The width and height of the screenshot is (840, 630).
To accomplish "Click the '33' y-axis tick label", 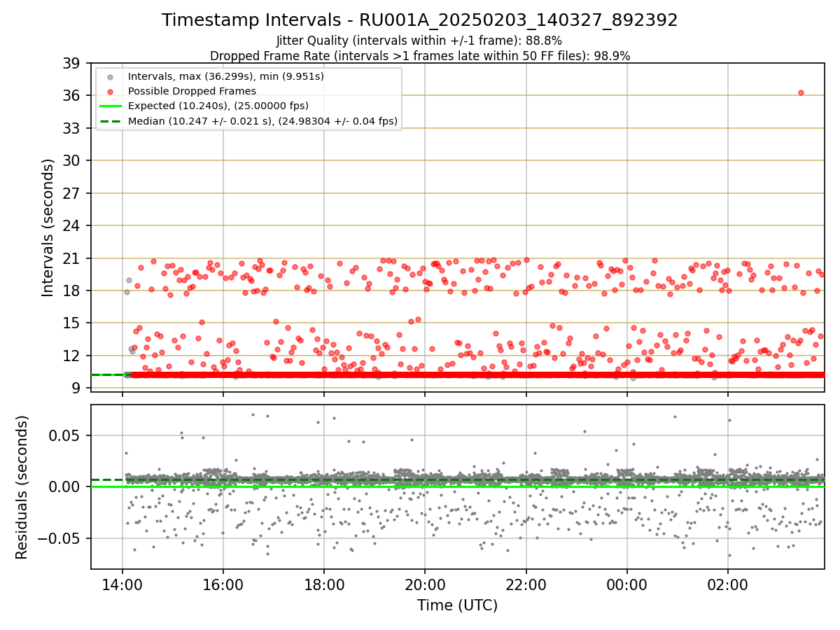I will [73, 128].
